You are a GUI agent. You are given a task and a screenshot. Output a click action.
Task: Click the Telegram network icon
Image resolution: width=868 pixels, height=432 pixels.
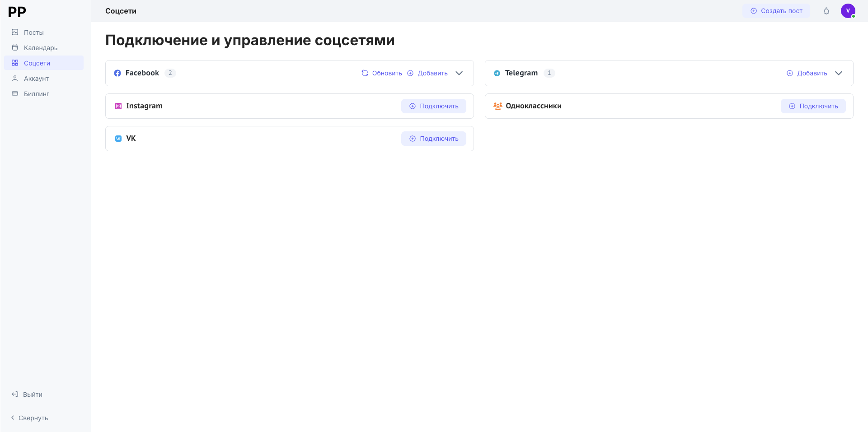497,73
